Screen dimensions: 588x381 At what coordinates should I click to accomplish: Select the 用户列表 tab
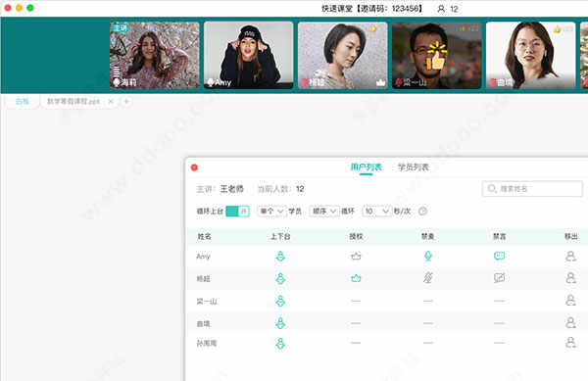(366, 167)
